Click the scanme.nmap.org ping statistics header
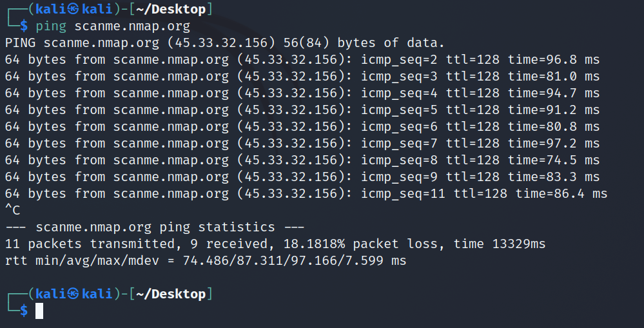The width and height of the screenshot is (644, 328). [155, 227]
